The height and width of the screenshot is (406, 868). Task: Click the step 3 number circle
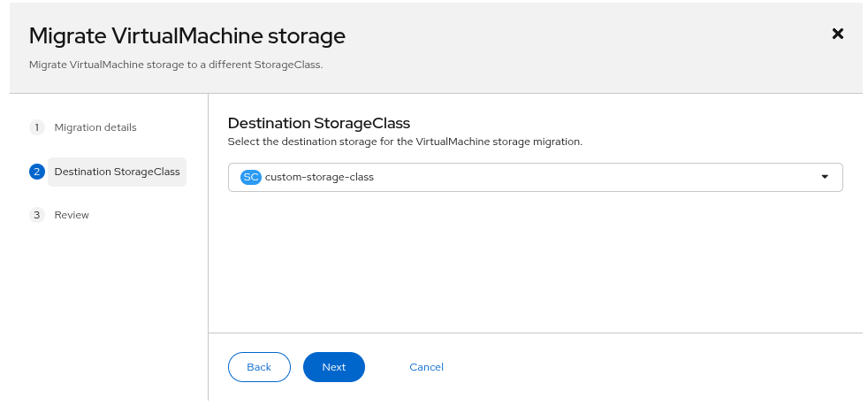coord(37,215)
